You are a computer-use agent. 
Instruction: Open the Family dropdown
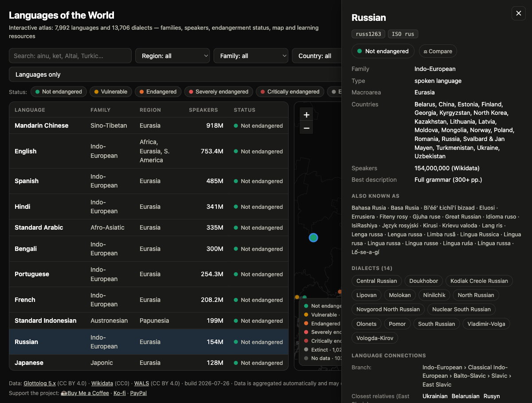251,56
